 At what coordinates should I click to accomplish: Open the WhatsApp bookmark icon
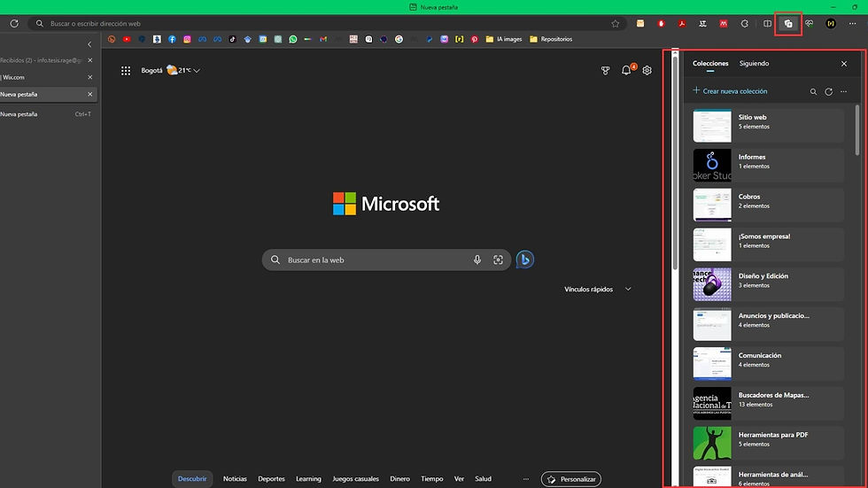tap(293, 39)
